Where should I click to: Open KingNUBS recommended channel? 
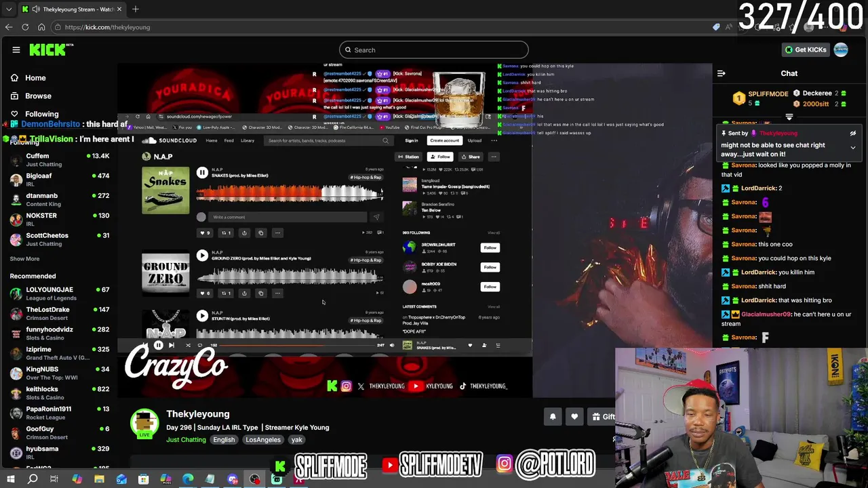point(59,373)
